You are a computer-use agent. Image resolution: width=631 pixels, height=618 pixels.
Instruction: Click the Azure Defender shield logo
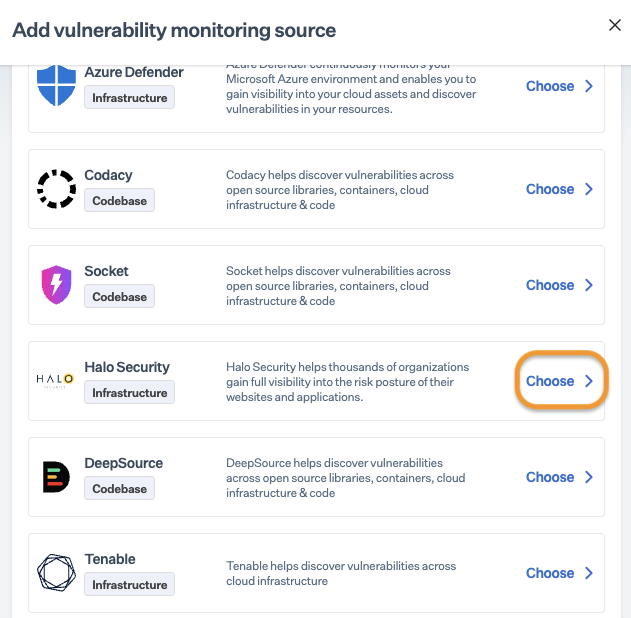coord(56,86)
